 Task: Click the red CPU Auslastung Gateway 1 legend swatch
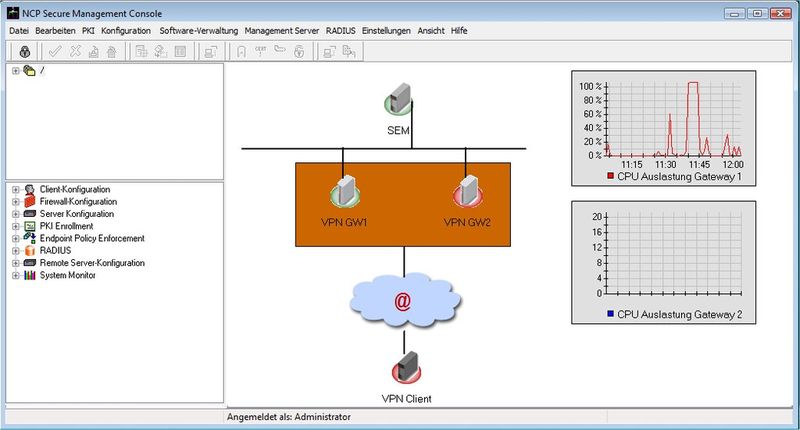610,176
